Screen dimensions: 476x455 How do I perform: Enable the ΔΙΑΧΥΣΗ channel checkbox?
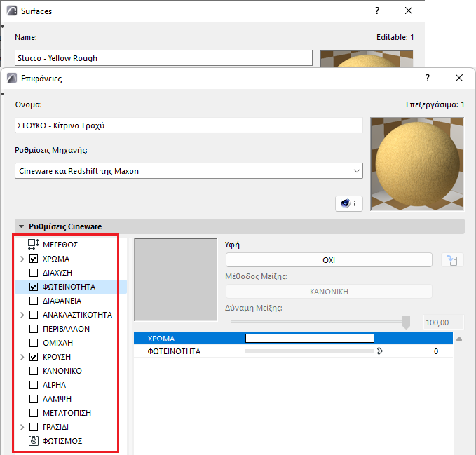(34, 273)
